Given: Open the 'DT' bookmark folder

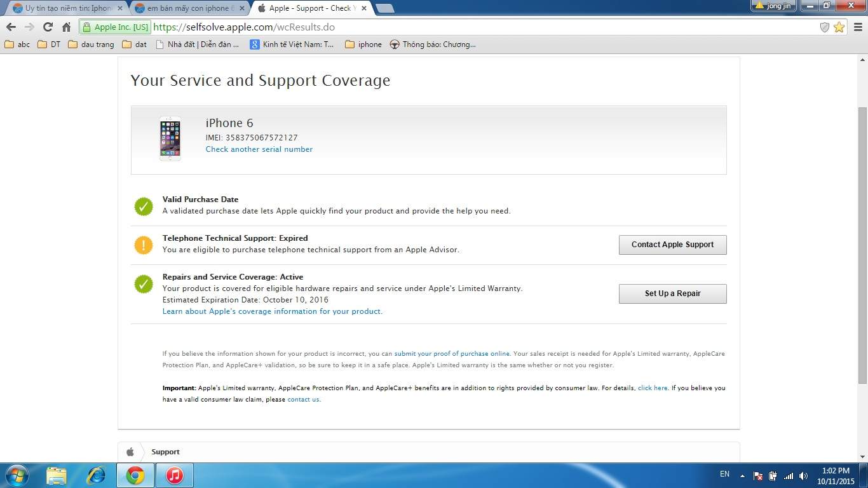Looking at the screenshot, I should [49, 44].
